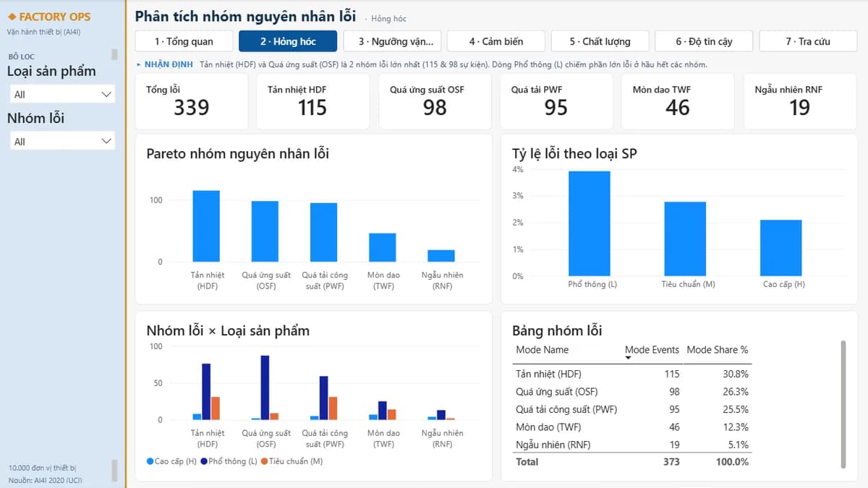Click the Tiêu chuẩn (M) legend marker
This screenshot has width=868, height=488.
coord(264,461)
